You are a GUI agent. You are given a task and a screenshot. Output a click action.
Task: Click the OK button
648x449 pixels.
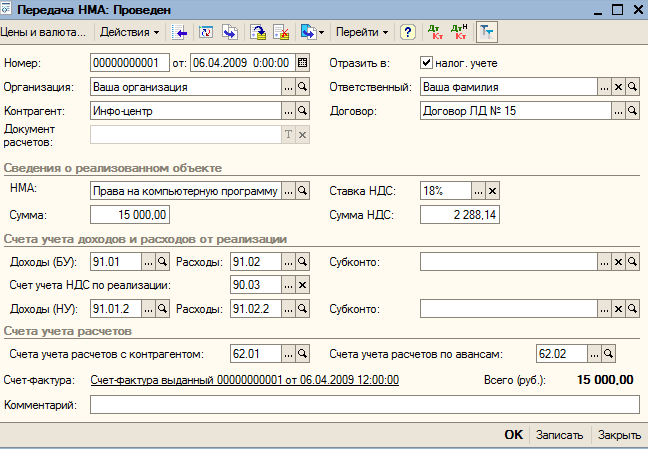pyautogui.click(x=513, y=435)
